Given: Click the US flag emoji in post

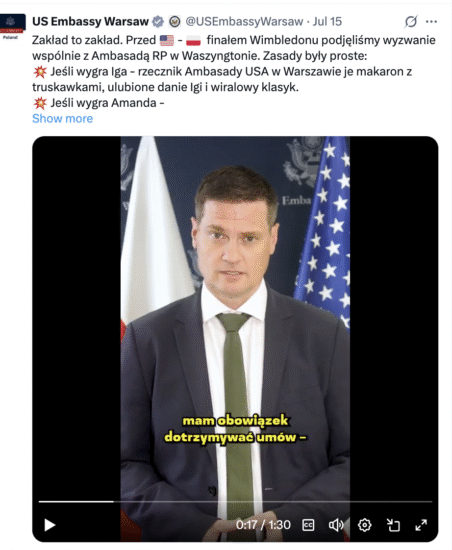Looking at the screenshot, I should (167, 40).
